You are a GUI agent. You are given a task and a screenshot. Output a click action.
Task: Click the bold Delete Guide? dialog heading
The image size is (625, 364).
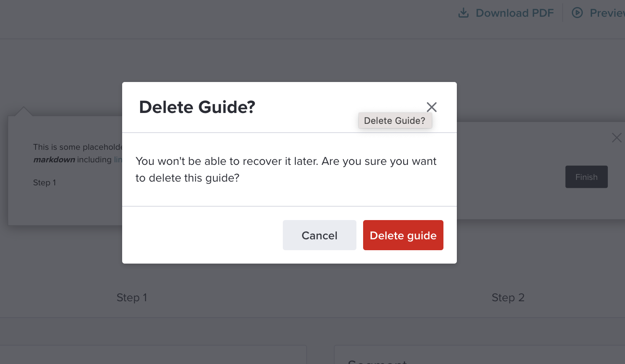coord(197,107)
